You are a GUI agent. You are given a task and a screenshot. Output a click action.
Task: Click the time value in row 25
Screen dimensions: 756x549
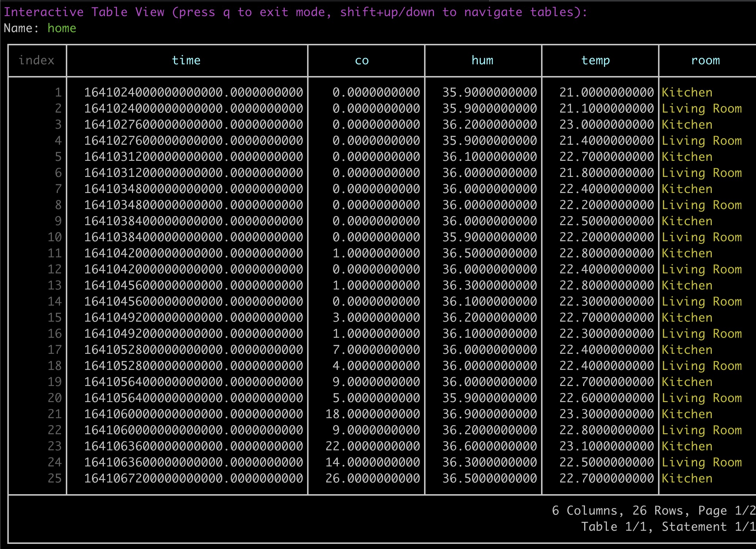pos(194,478)
